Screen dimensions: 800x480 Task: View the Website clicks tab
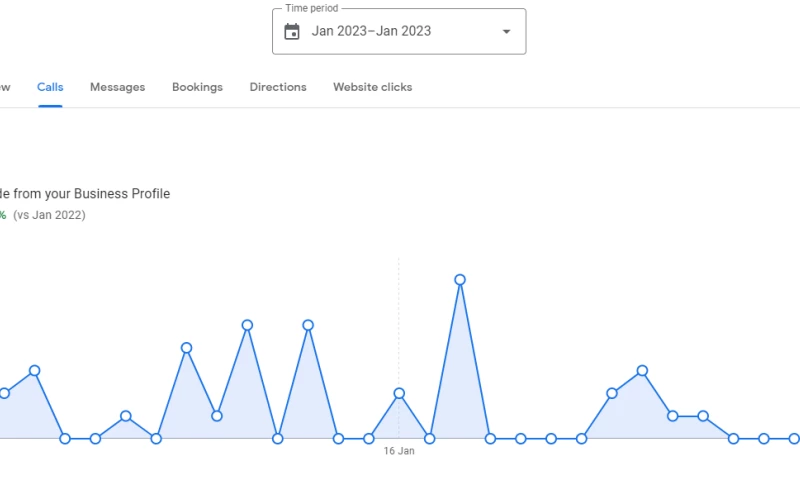coord(372,87)
